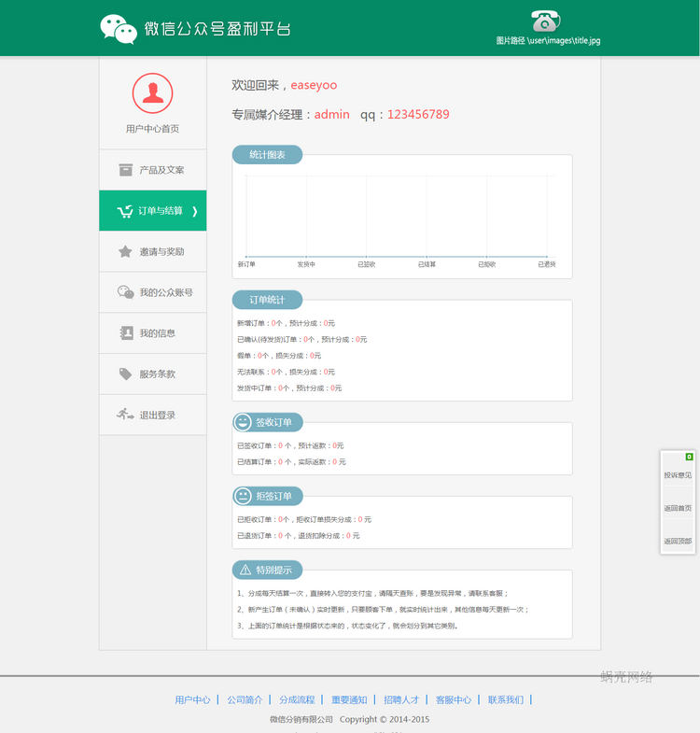This screenshot has height=733, width=700.
Task: Select the 订单与结算 menu item
Action: 153,210
